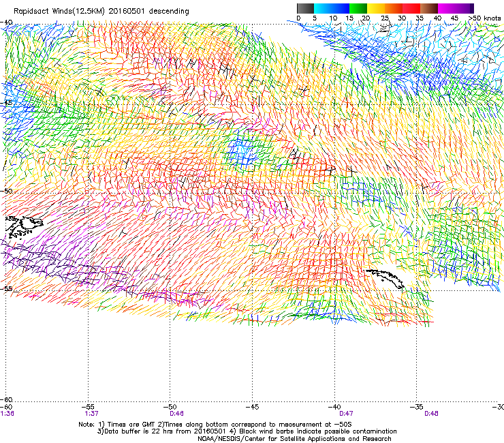Click the '25' legend scale label
The image size is (504, 443).
pyautogui.click(x=384, y=18)
